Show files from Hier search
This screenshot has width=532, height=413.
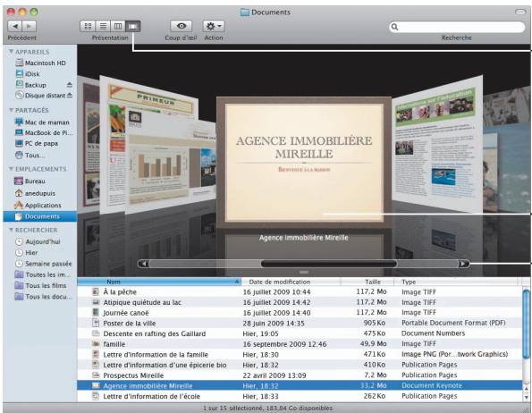(x=27, y=253)
